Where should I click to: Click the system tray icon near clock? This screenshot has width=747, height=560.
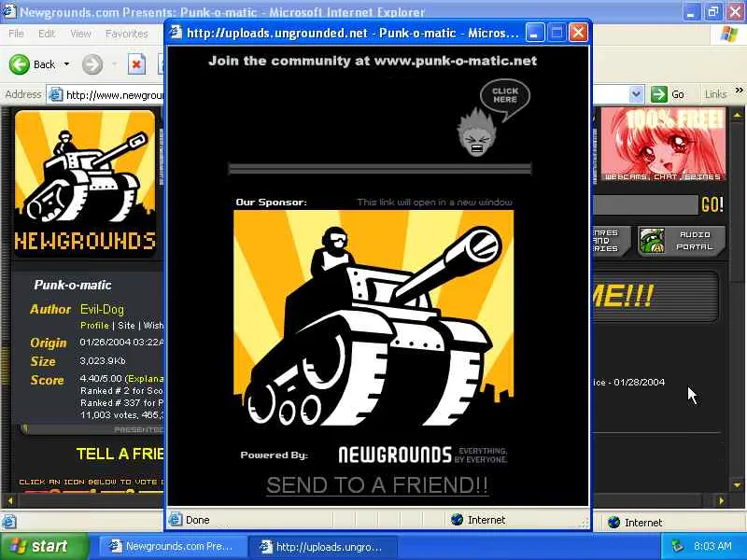point(677,546)
